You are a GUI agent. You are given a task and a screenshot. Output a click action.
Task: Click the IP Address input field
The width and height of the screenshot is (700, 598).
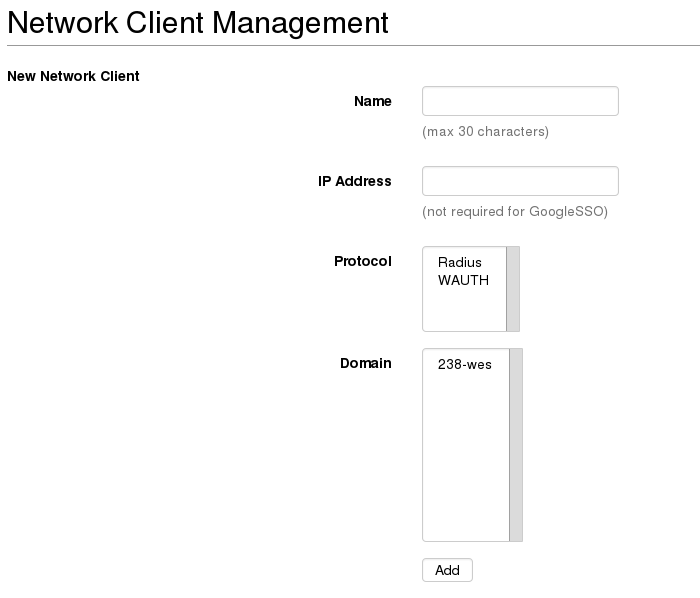[520, 181]
